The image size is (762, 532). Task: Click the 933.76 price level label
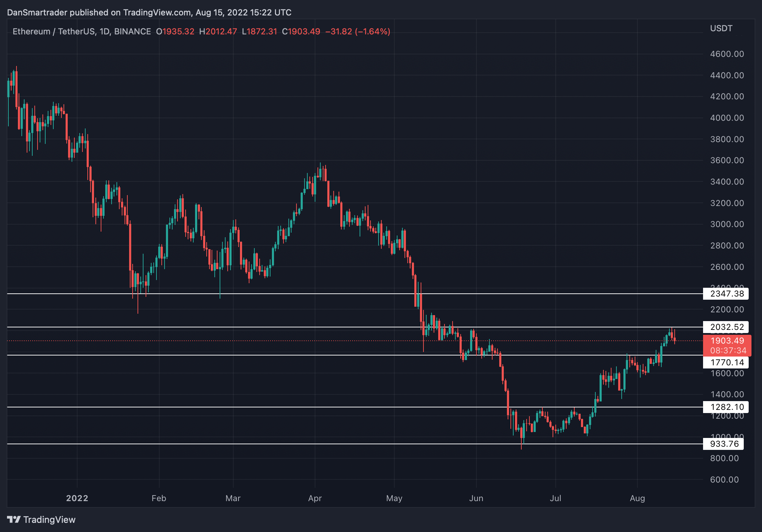click(723, 444)
